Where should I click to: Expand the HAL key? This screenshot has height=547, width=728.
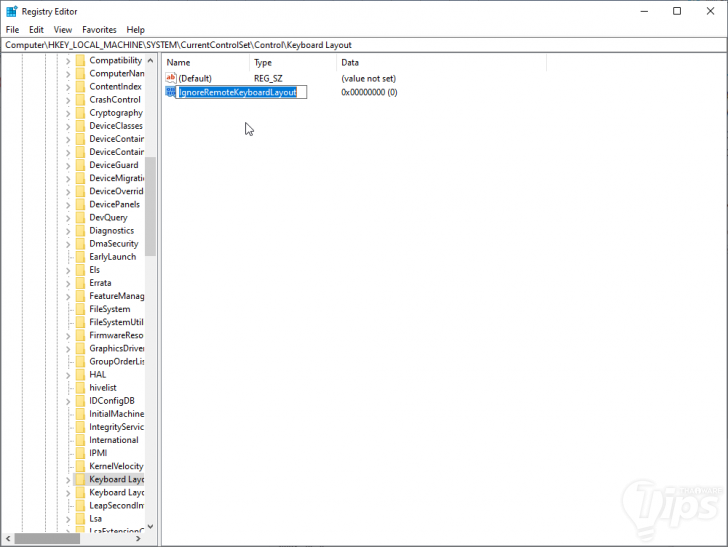point(68,375)
